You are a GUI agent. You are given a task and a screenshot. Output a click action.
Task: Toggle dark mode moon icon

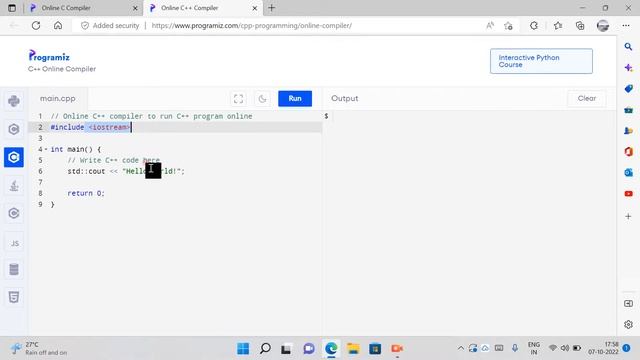tap(262, 98)
